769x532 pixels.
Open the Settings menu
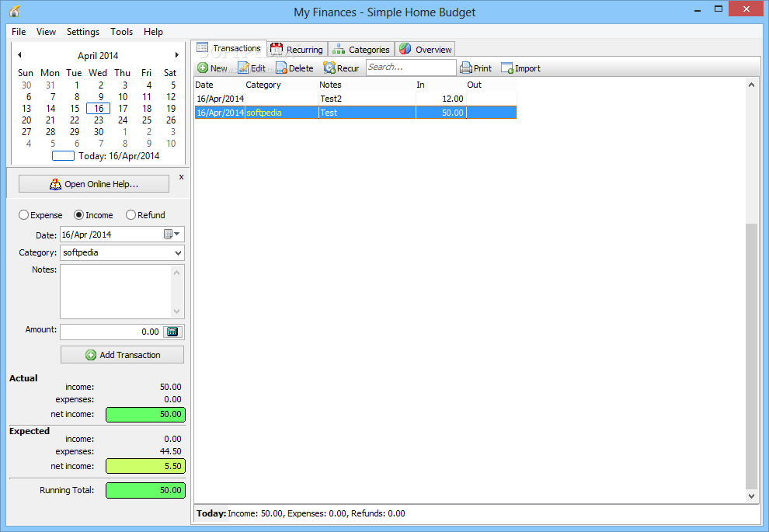83,31
